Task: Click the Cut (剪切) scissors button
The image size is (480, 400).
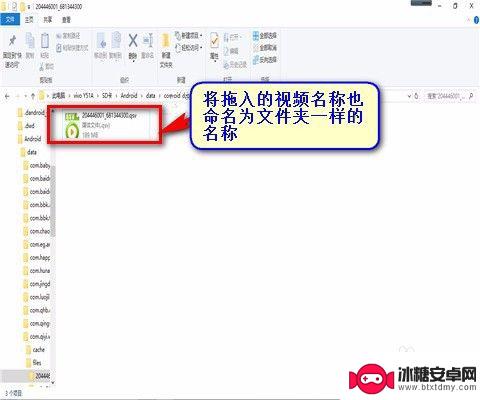Action: 46,67
